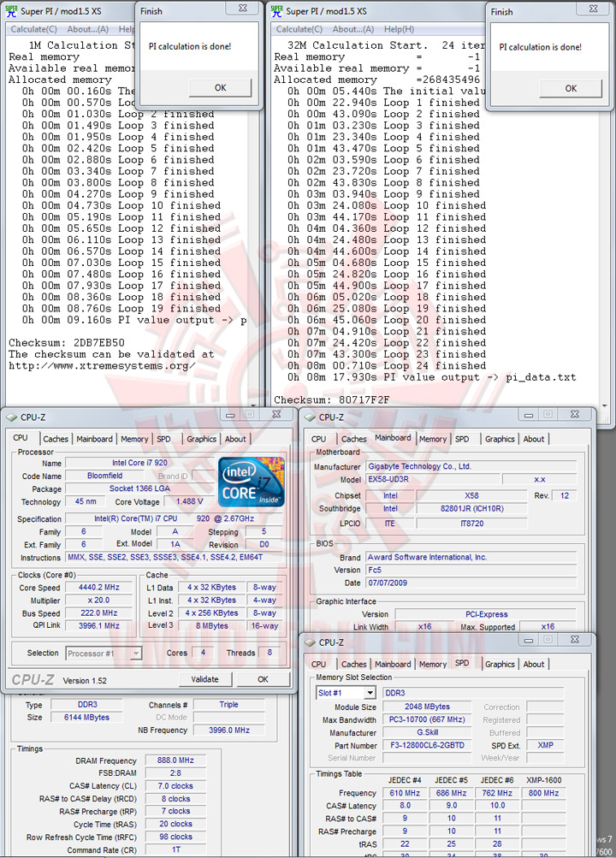616x858 pixels.
Task: Click the Core Voltage value 1.488 V
Action: click(190, 501)
